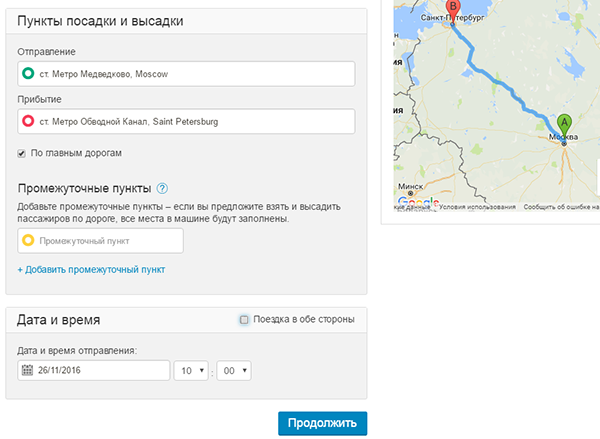Screen dimensions: 600x439
Task: Uncheck the По главным дорогам checkbox
Action: coord(23,153)
